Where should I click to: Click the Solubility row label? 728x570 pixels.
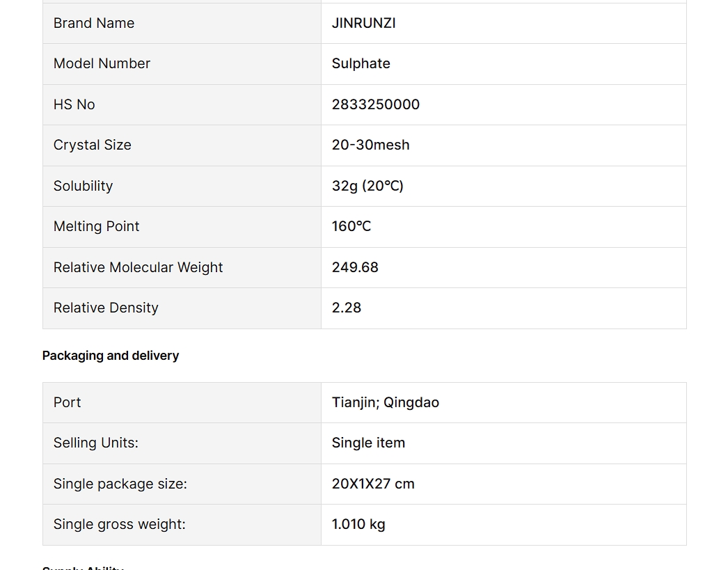[x=83, y=186]
